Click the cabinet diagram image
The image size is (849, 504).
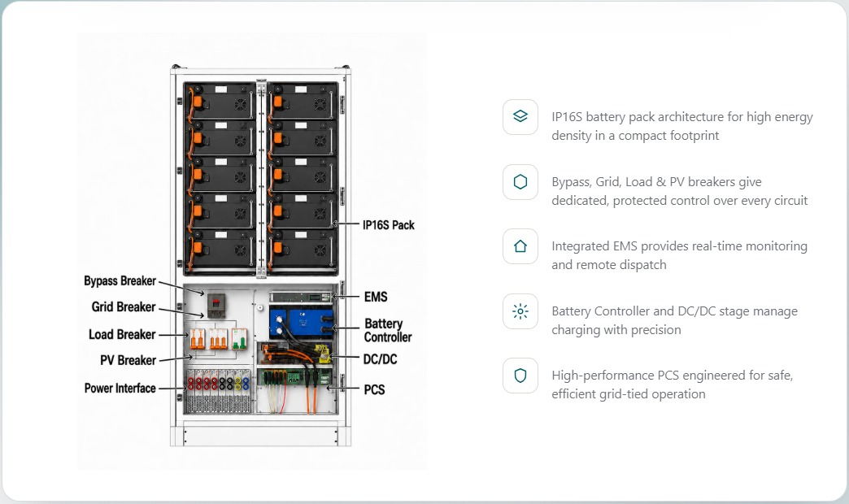(x=251, y=251)
